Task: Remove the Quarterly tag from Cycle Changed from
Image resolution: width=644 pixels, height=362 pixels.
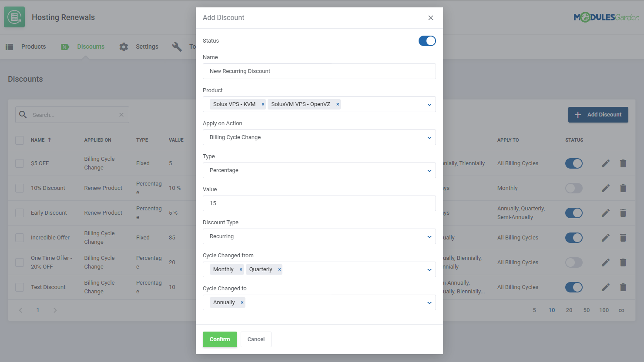Action: point(278,269)
